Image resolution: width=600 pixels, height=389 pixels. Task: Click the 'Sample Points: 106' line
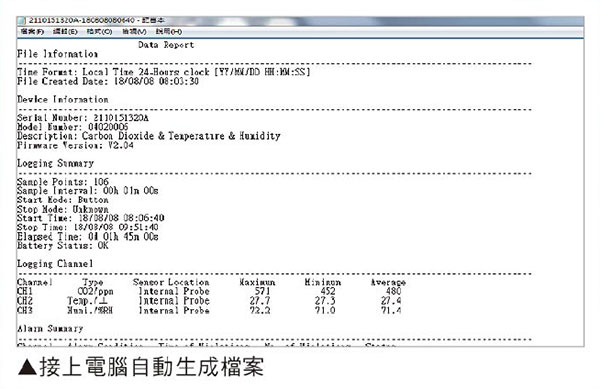63,182
